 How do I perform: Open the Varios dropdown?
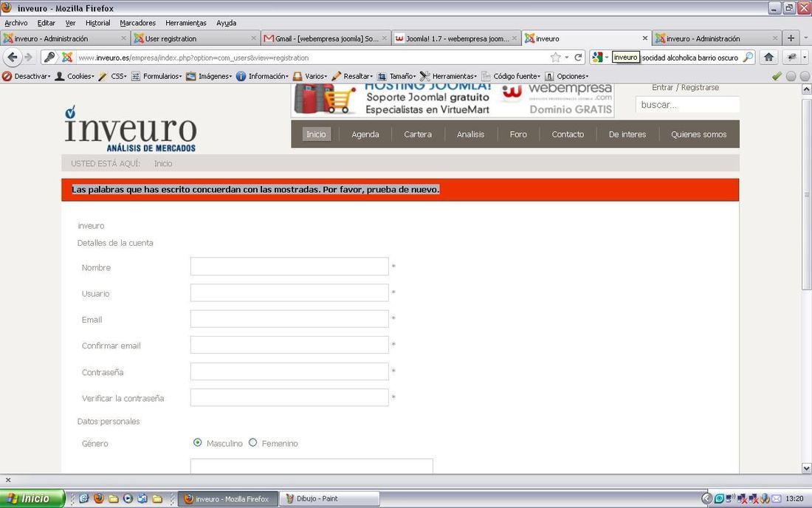pos(310,76)
